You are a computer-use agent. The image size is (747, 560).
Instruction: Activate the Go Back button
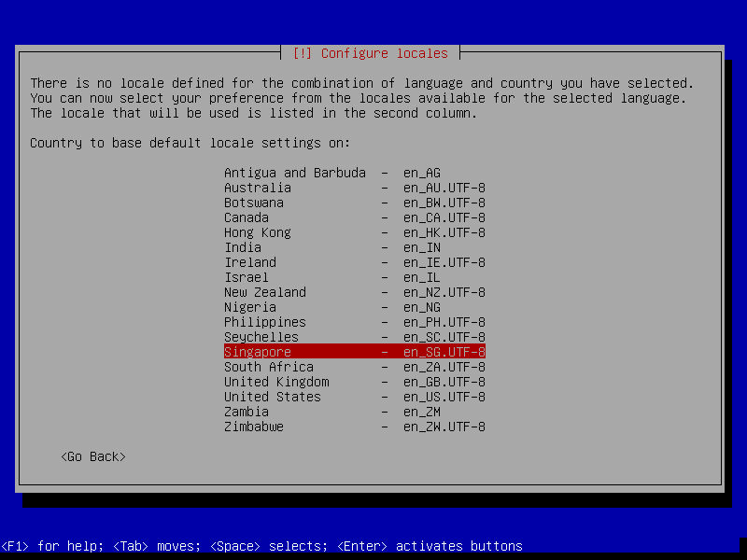[93, 456]
